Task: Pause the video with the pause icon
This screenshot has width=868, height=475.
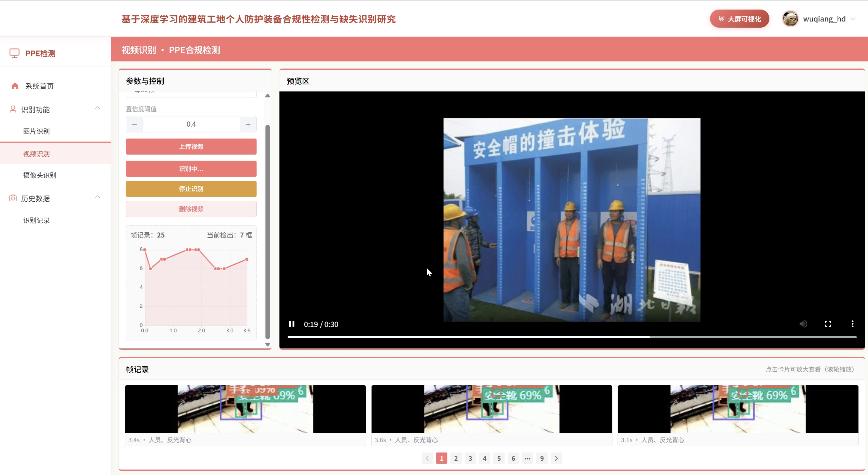Action: (x=292, y=324)
